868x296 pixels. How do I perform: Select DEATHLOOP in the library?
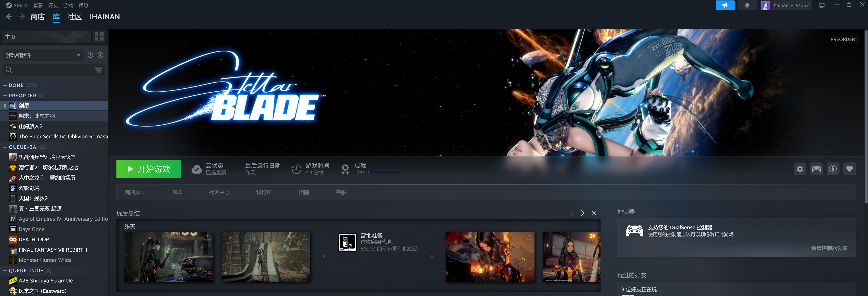pos(54,239)
